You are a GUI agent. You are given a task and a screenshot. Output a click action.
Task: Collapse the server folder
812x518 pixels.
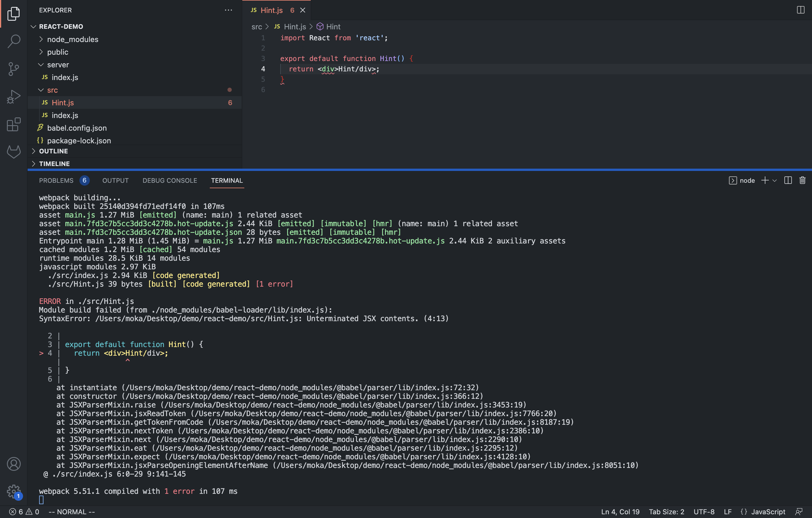click(58, 65)
